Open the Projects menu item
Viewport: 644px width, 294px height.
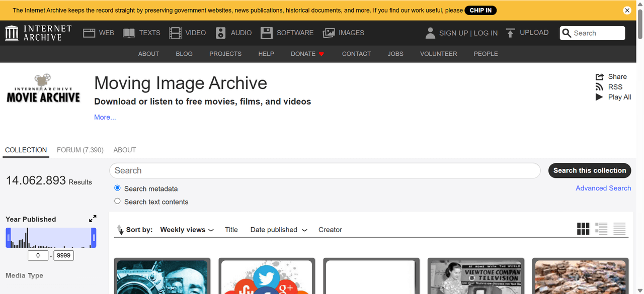click(x=225, y=54)
